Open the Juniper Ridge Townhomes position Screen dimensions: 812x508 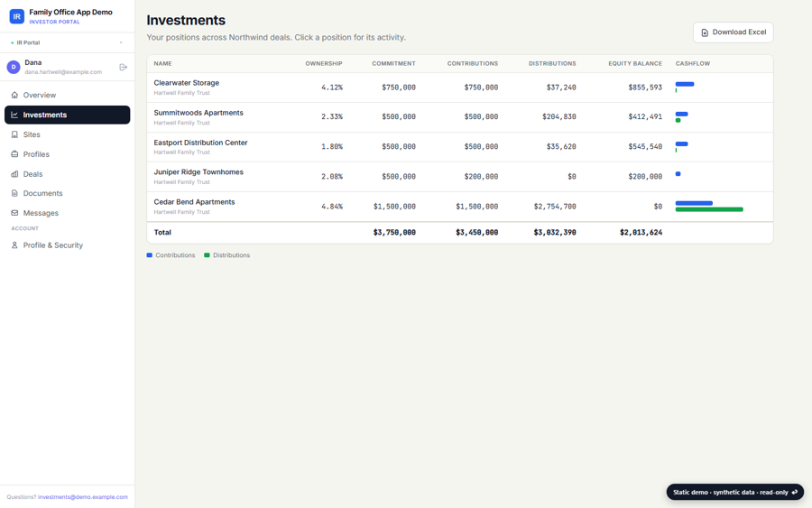(460, 177)
